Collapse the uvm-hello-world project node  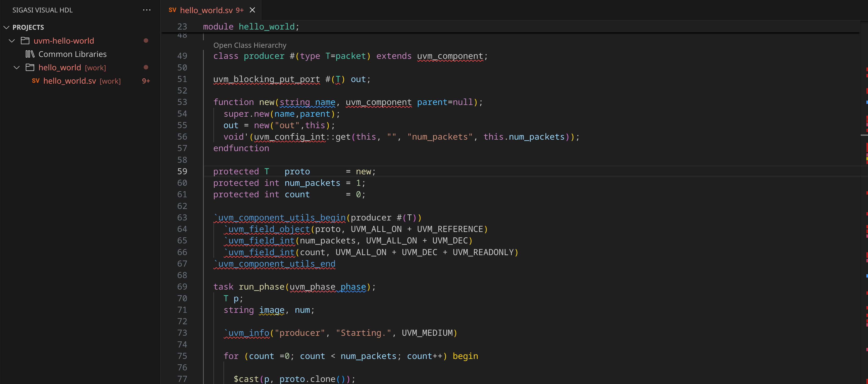(x=12, y=41)
